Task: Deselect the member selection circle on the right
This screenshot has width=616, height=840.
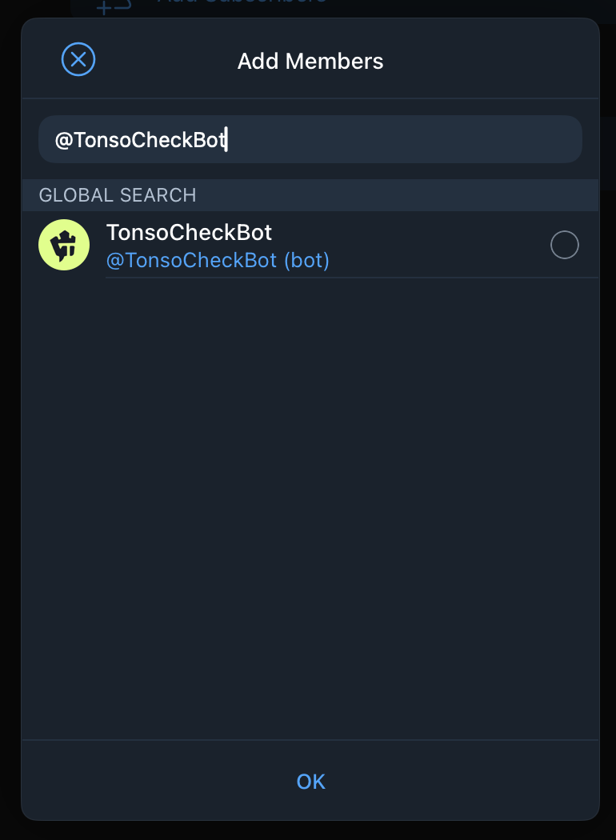Action: click(x=565, y=245)
